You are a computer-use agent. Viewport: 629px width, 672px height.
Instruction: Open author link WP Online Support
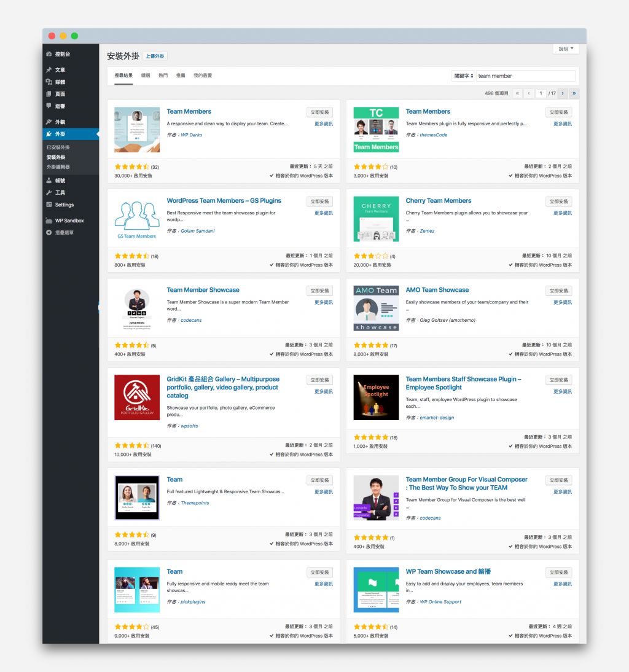point(440,602)
